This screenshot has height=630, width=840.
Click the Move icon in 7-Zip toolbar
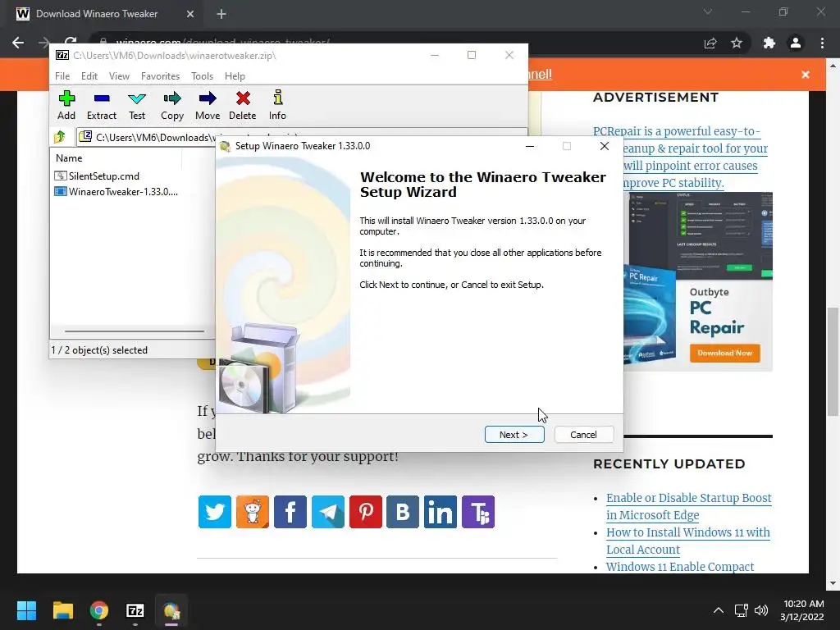tap(208, 105)
